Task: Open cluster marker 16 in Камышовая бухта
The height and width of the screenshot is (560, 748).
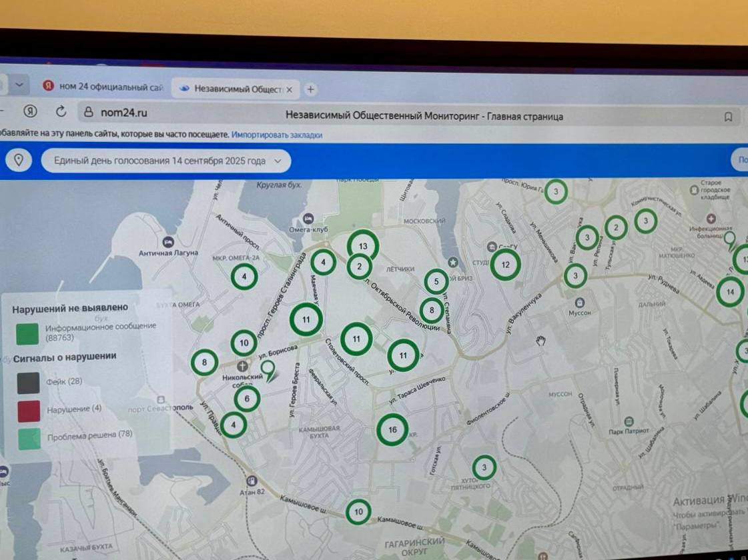Action: [392, 429]
